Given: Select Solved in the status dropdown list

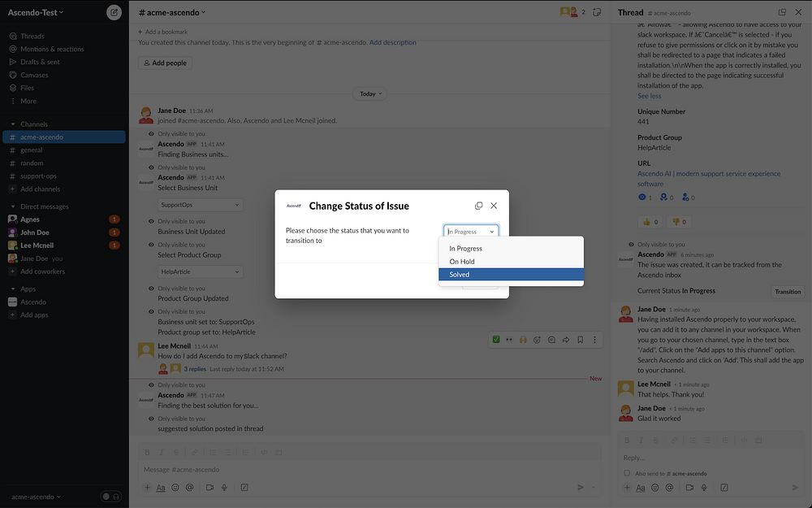Looking at the screenshot, I should click(511, 274).
